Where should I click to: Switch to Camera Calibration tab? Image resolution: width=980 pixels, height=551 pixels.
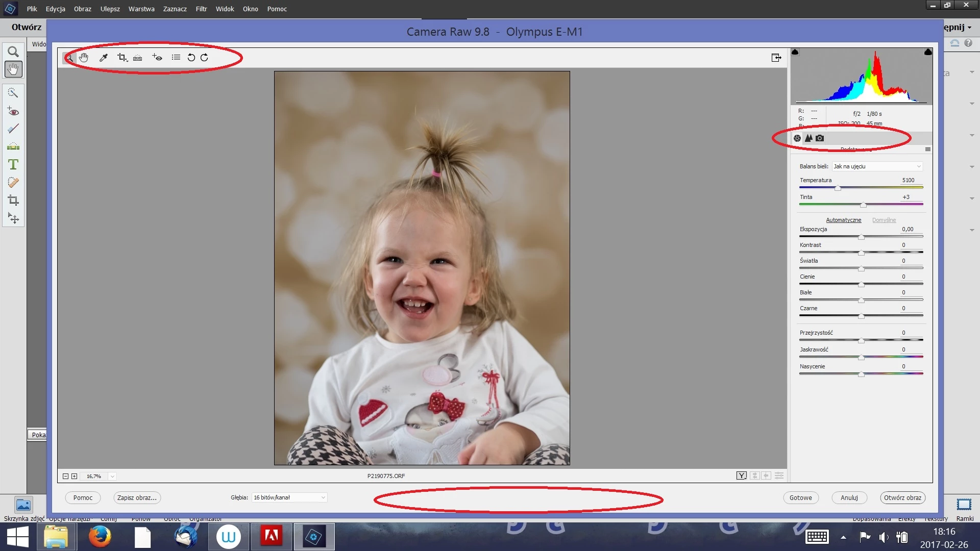click(x=820, y=138)
